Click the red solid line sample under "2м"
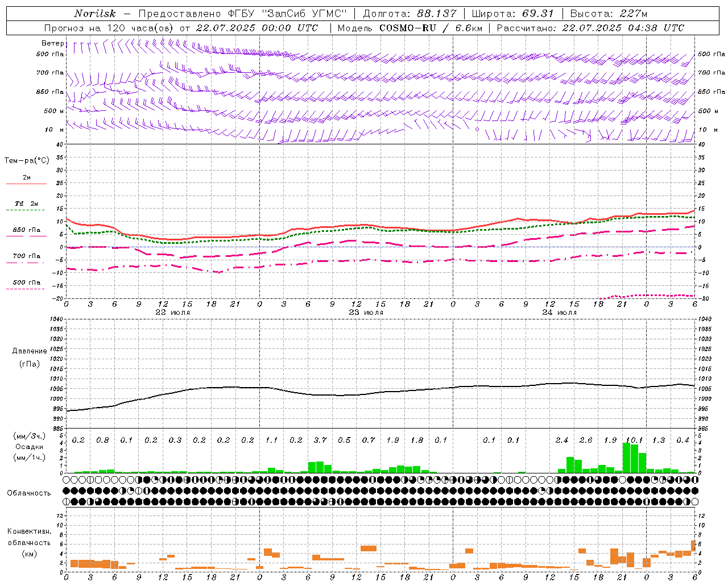 point(27,184)
